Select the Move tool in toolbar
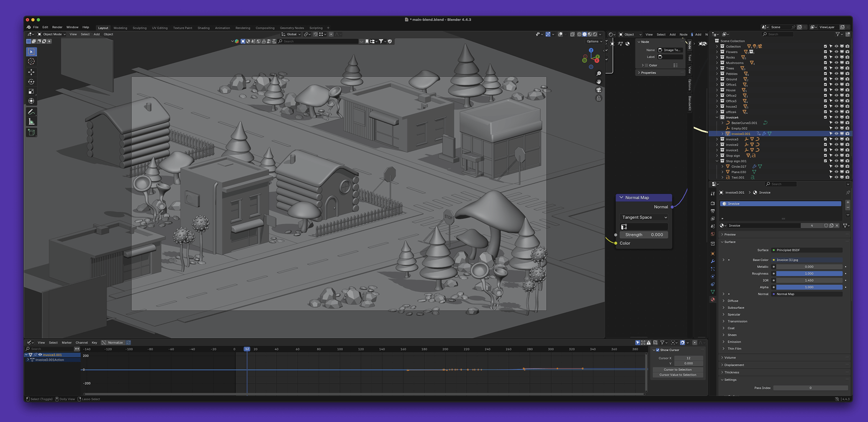Viewport: 868px width, 422px height. pos(31,72)
